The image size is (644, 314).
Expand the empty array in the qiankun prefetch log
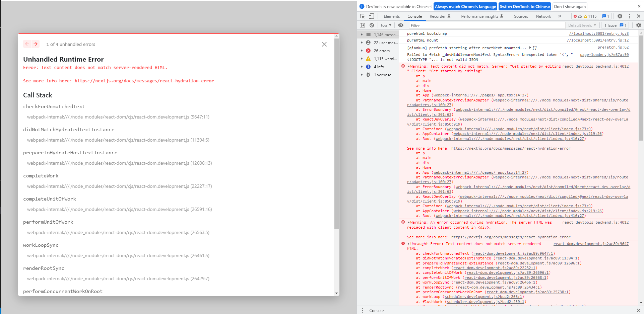click(530, 48)
